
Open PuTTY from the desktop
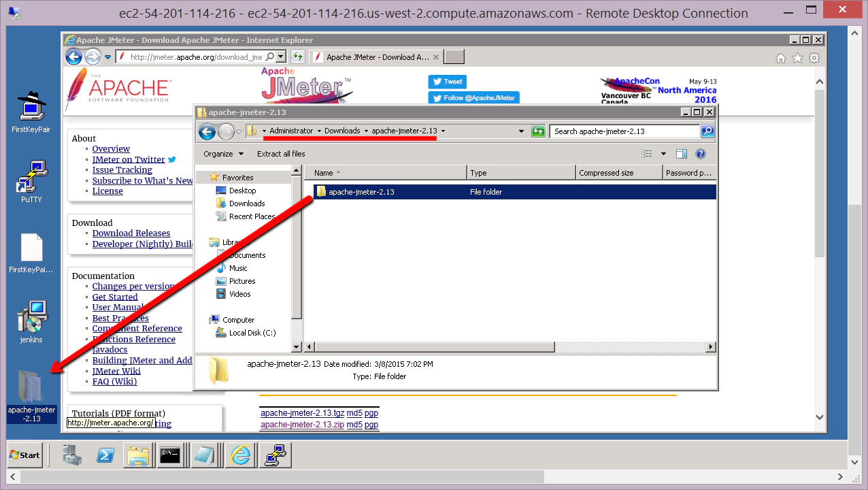[30, 176]
